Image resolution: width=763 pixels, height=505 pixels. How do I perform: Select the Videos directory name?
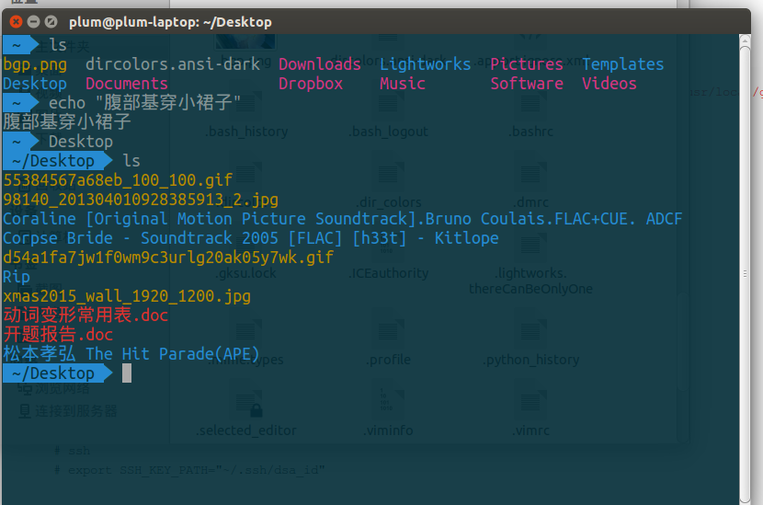coord(609,84)
